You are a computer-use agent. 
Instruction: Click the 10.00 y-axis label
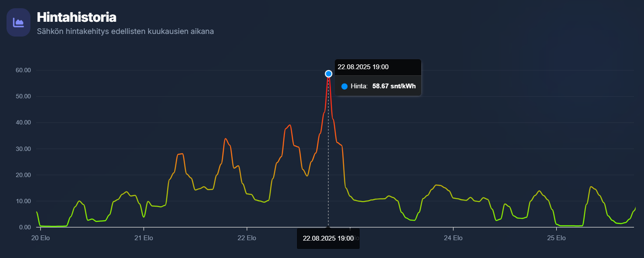point(23,201)
